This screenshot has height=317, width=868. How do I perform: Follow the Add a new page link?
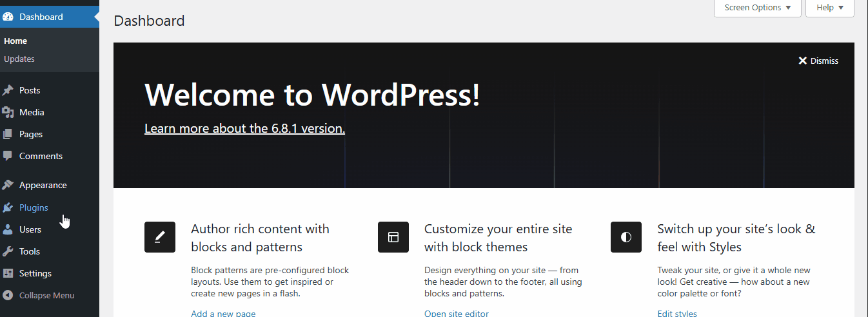(x=223, y=314)
